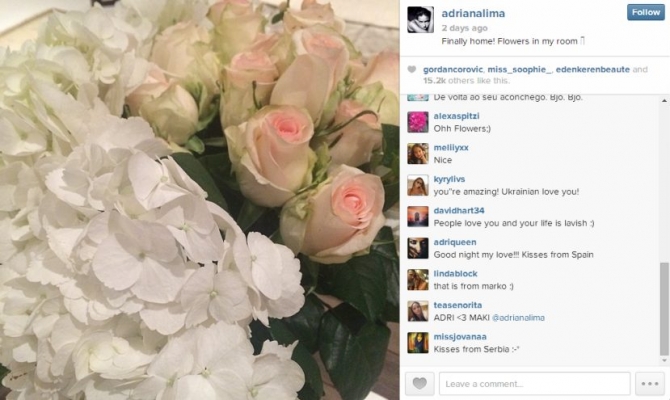This screenshot has height=400, width=670.
Task: Open lindablock's username link
Action: [455, 274]
